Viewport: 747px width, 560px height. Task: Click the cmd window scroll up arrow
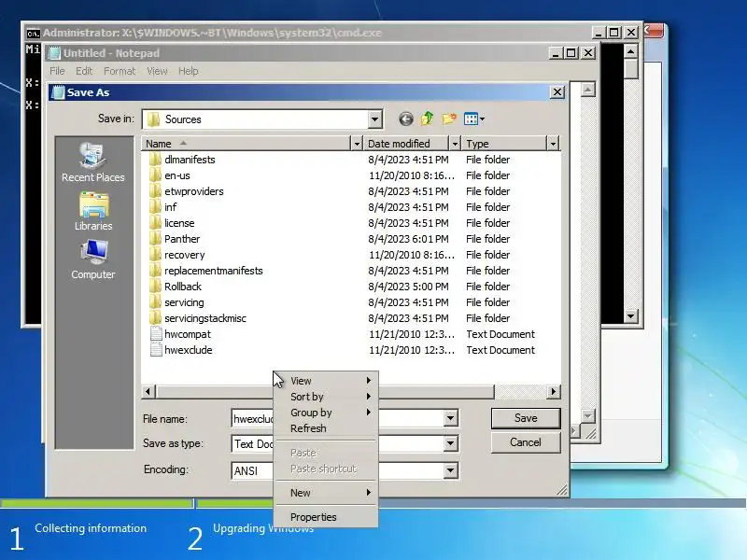tap(631, 51)
